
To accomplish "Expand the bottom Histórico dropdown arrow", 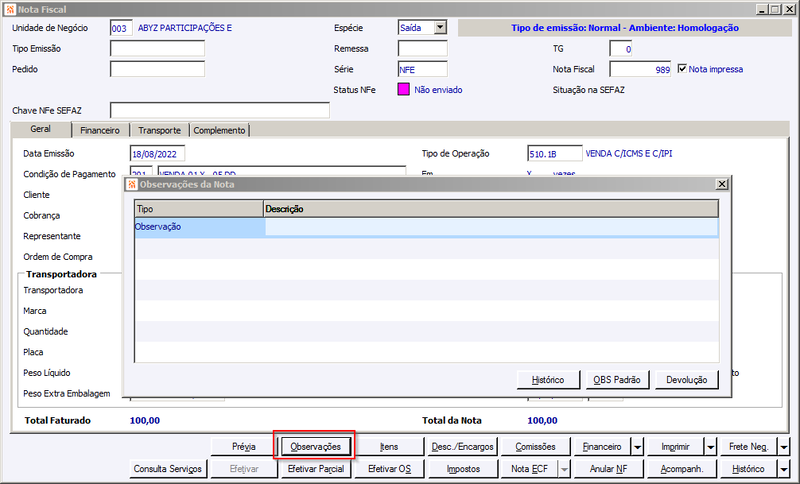I will coord(784,469).
